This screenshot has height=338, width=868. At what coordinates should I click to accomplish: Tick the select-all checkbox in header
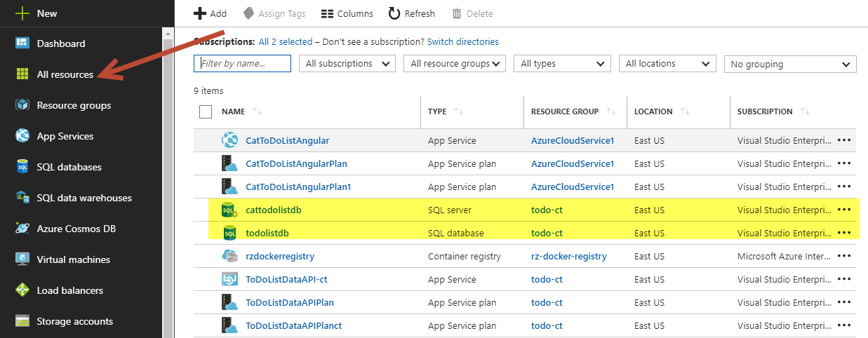coord(206,111)
